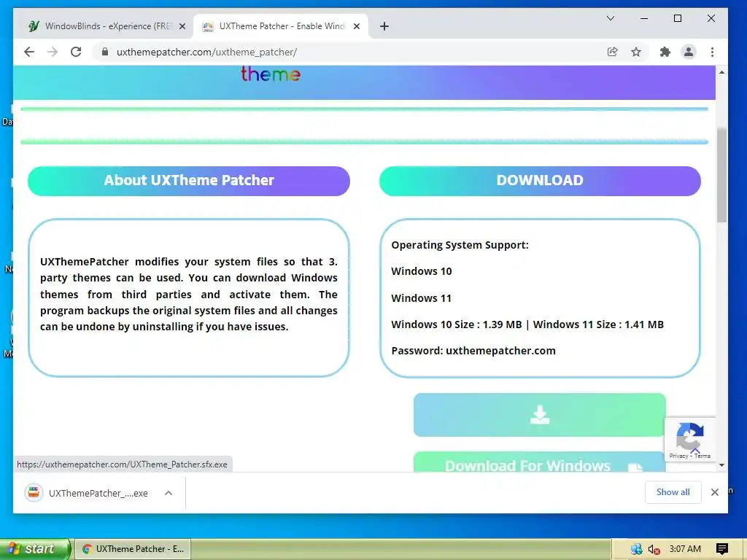Open the Extensions puzzle icon
The width and height of the screenshot is (747, 560).
point(665,52)
